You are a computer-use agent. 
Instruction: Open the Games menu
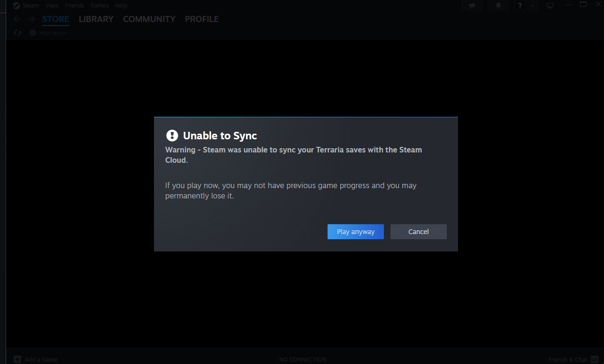click(99, 6)
